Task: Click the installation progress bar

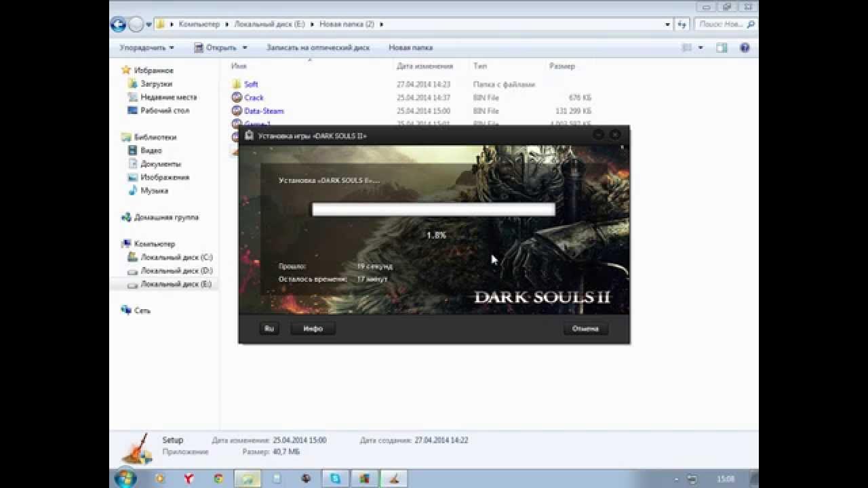Action: (x=433, y=209)
